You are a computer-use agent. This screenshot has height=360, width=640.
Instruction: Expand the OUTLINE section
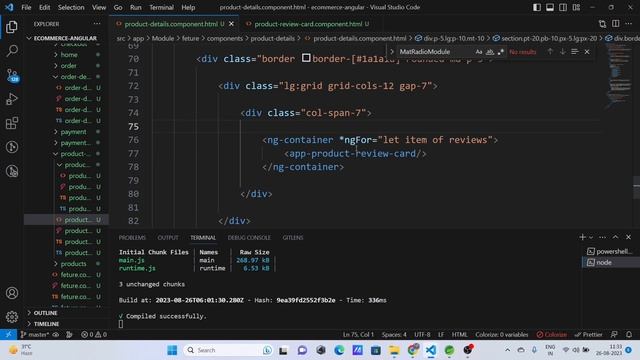45,313
